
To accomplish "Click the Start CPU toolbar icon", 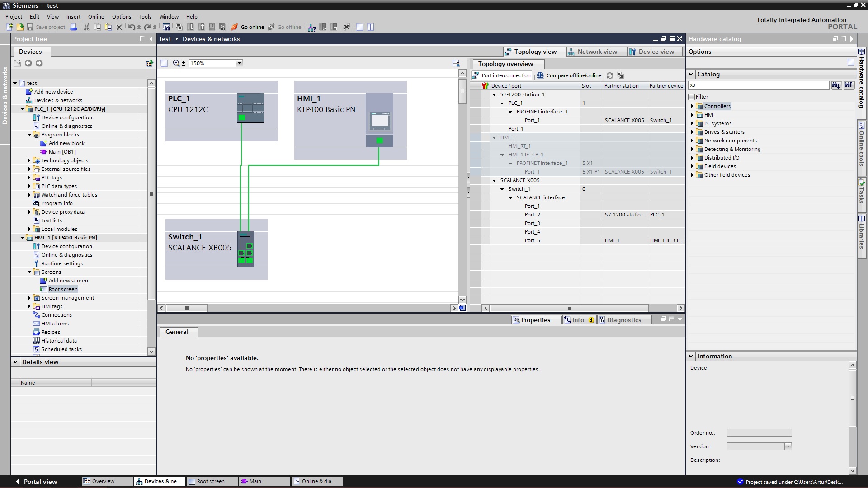I will coord(323,27).
